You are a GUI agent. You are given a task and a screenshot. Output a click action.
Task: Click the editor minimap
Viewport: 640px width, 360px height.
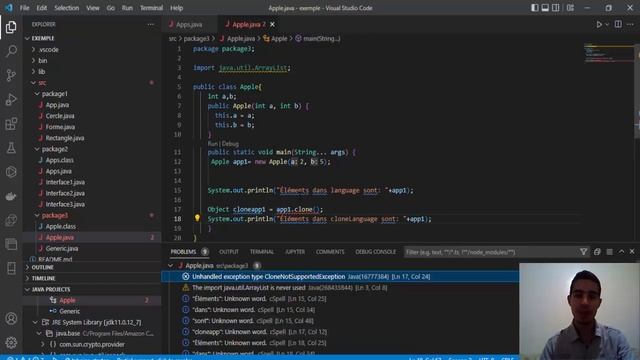608,53
